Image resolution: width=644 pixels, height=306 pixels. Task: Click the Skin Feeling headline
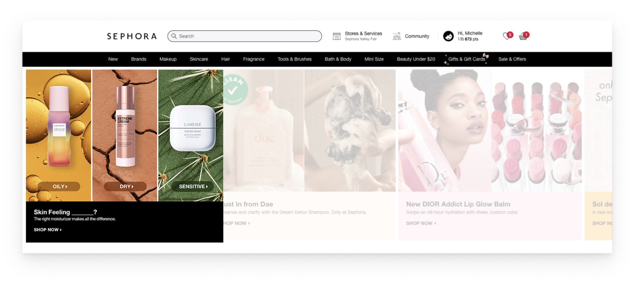[x=65, y=212]
